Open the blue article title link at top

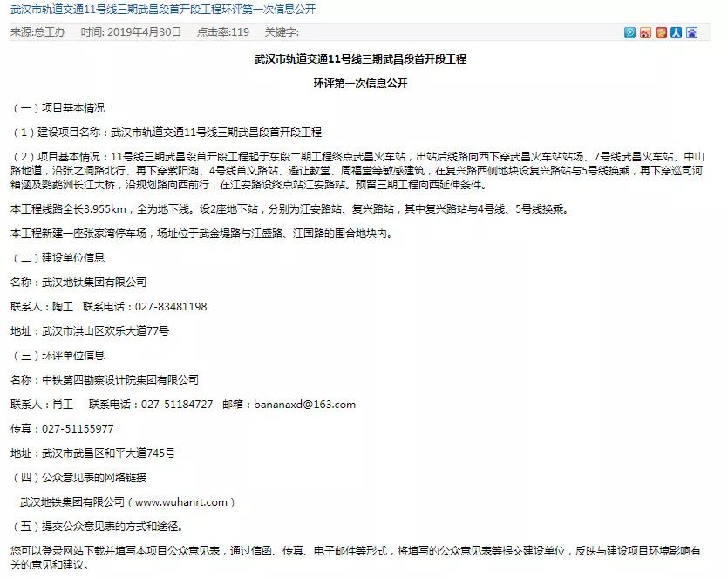[163, 10]
